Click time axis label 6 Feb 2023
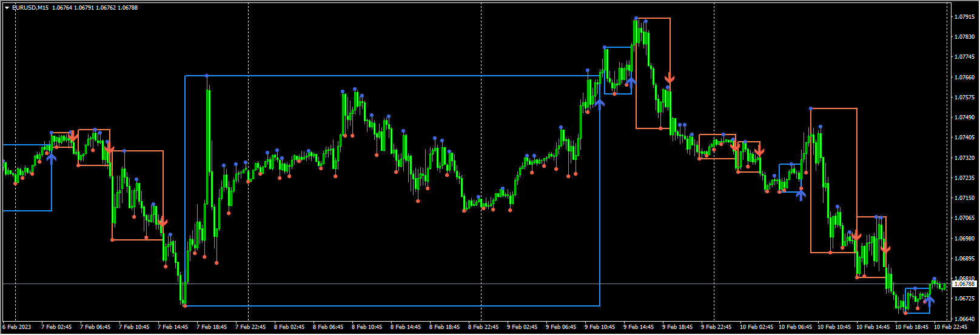Screen dimensions: 980x335 click(x=16, y=327)
